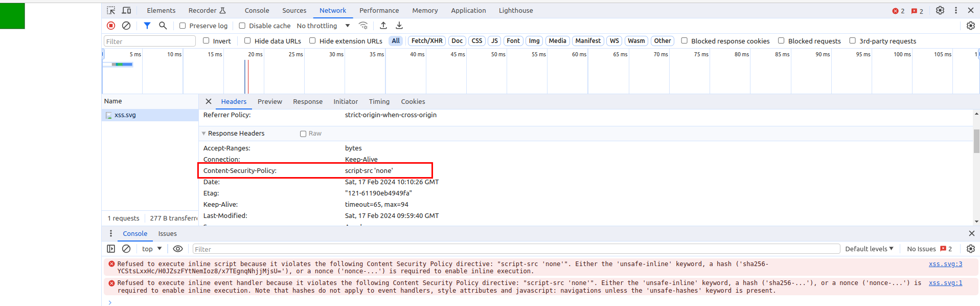This screenshot has width=980, height=306.
Task: Open the network search magnifier
Action: click(x=163, y=26)
